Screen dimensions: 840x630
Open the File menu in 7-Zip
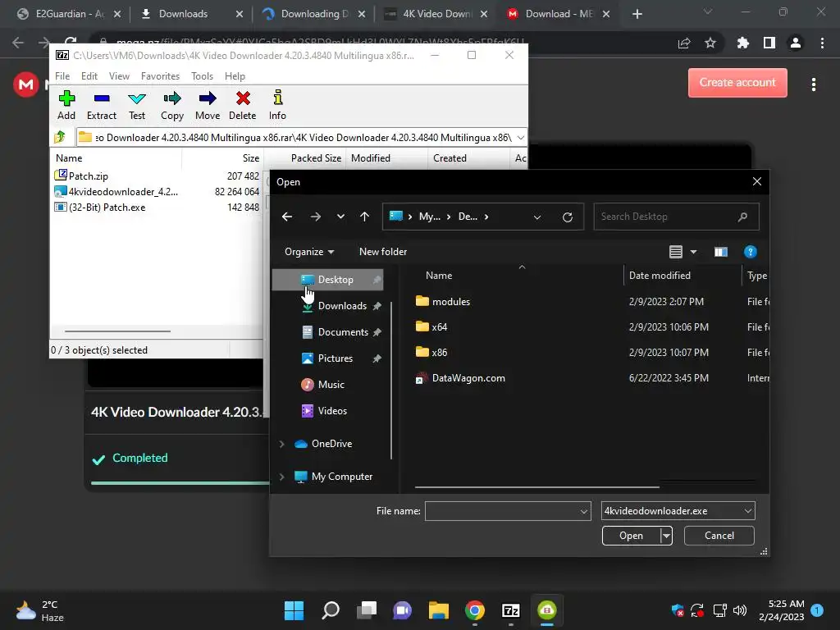(62, 76)
